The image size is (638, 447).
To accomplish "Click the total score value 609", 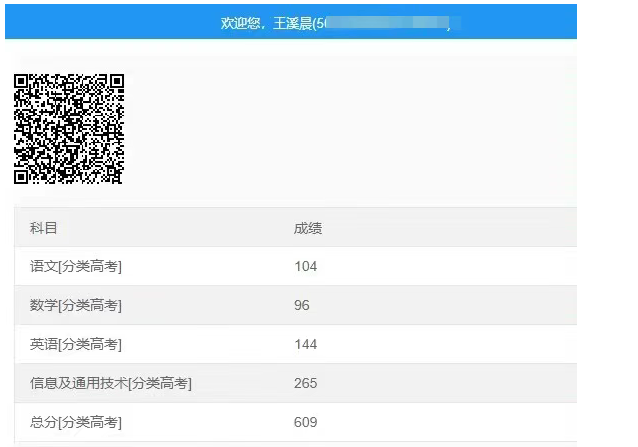I will click(305, 422).
